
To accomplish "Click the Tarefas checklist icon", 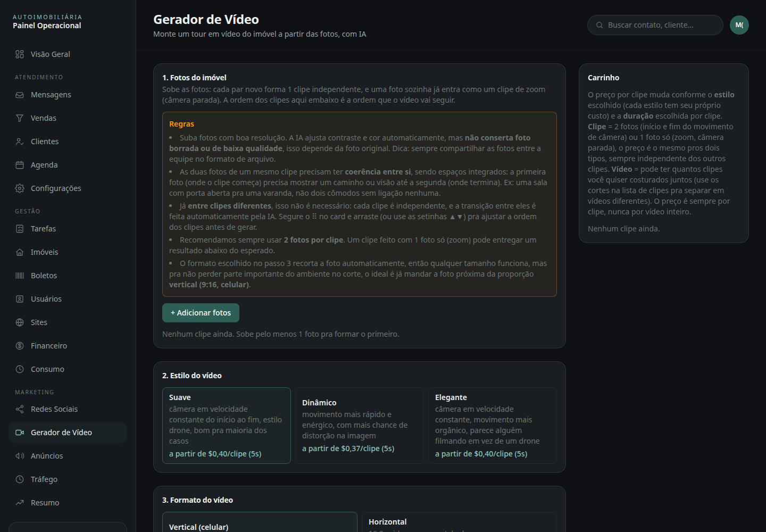I will pos(20,229).
